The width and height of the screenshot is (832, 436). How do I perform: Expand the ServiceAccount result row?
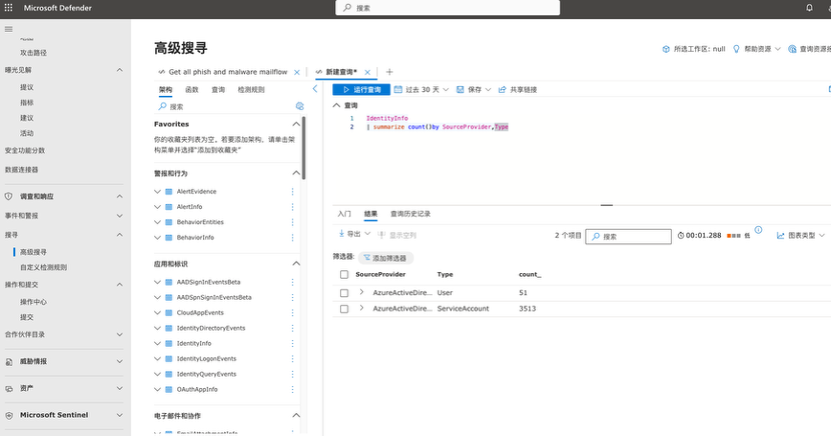pyautogui.click(x=361, y=308)
